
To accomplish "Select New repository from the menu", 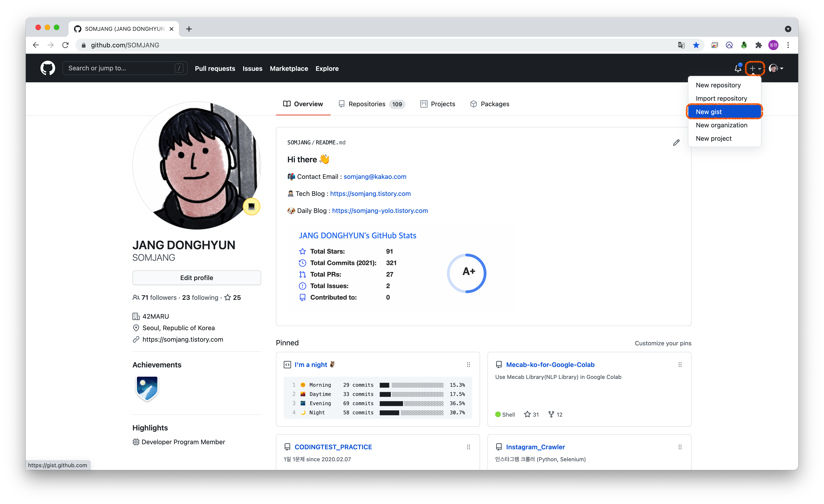I will (x=724, y=85).
